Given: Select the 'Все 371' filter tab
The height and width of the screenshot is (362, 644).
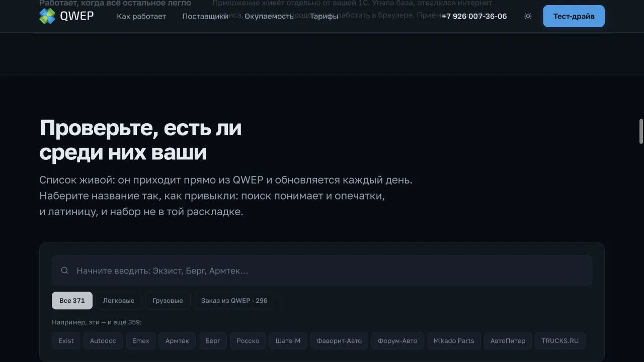Looking at the screenshot, I should tap(72, 301).
